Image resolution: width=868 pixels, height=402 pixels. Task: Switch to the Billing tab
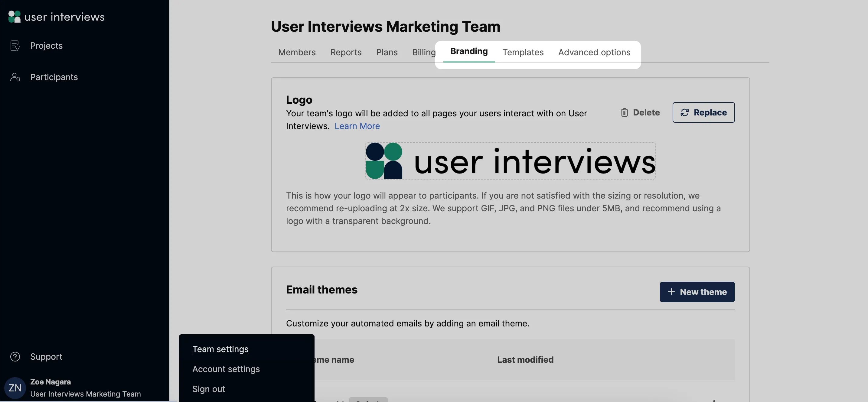424,52
